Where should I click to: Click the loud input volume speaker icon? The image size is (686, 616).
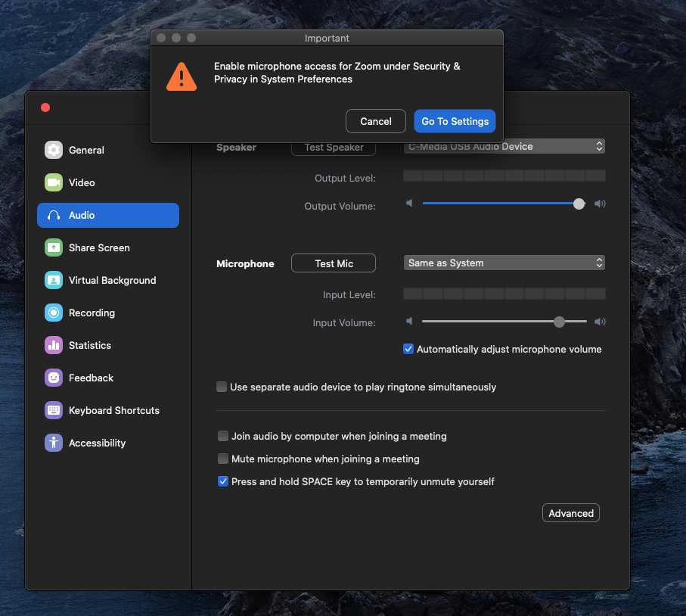click(x=600, y=322)
